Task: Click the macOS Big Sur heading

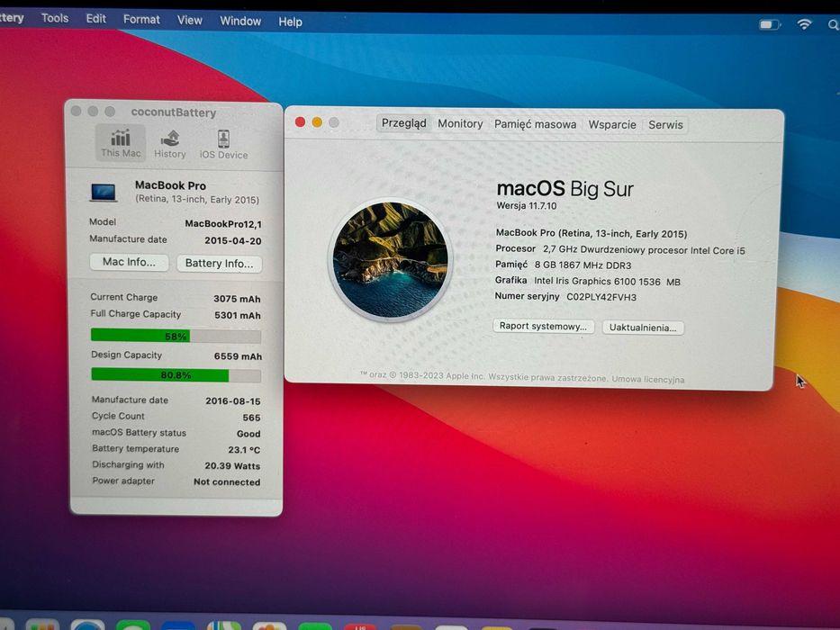Action: coord(565,189)
